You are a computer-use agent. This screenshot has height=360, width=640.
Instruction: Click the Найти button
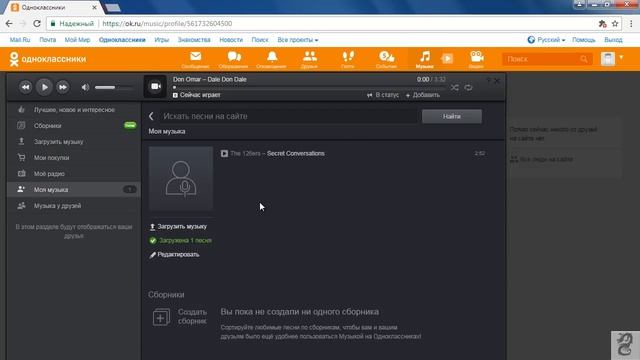point(452,116)
